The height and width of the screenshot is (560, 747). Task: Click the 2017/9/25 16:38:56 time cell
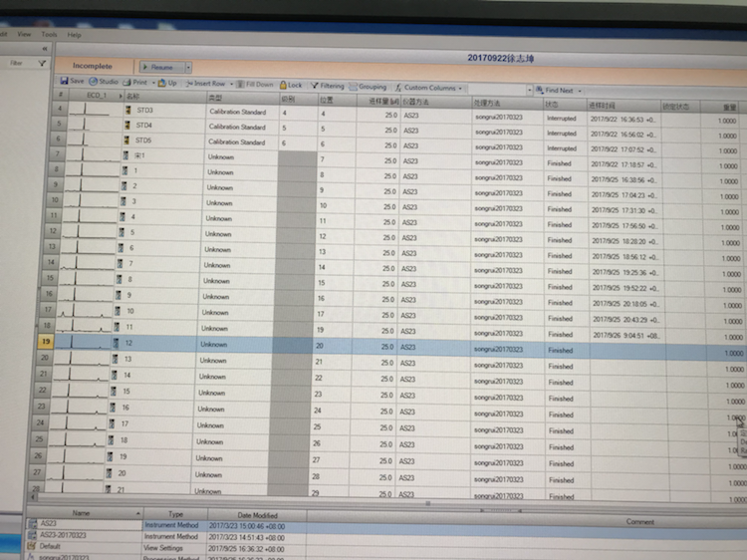(x=624, y=180)
